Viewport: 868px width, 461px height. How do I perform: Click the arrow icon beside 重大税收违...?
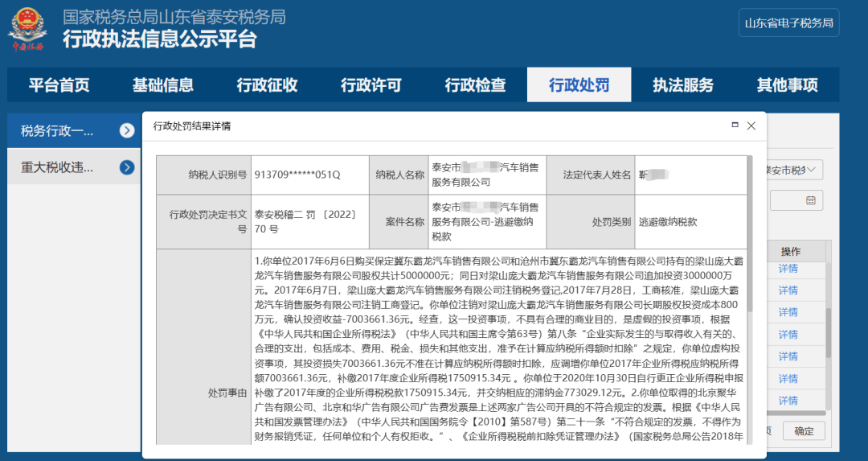pyautogui.click(x=127, y=167)
